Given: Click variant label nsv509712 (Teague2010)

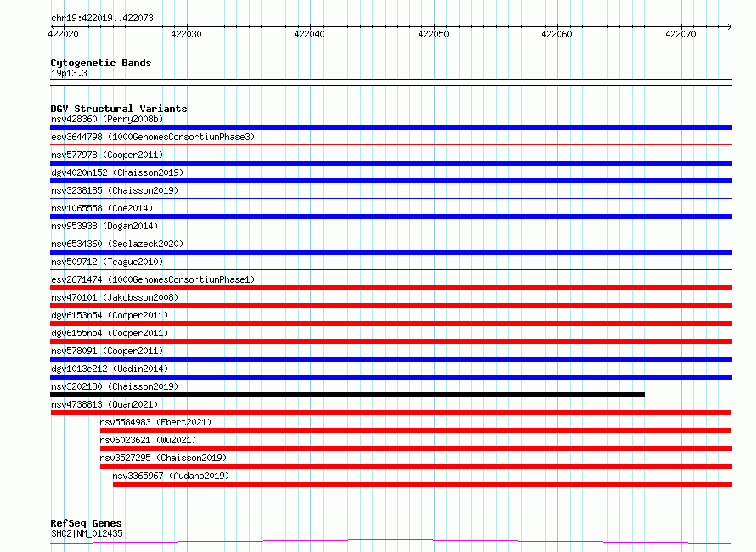Looking at the screenshot, I should 107,262.
